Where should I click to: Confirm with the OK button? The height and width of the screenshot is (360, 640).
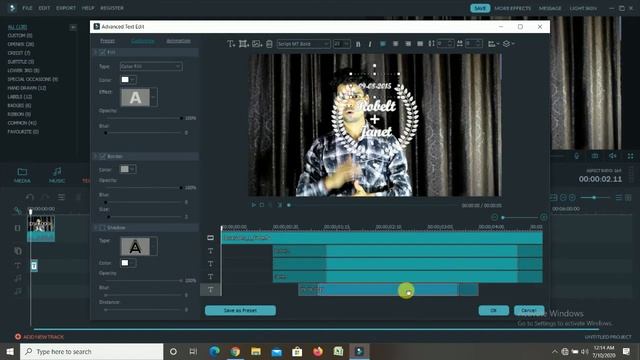click(x=493, y=311)
